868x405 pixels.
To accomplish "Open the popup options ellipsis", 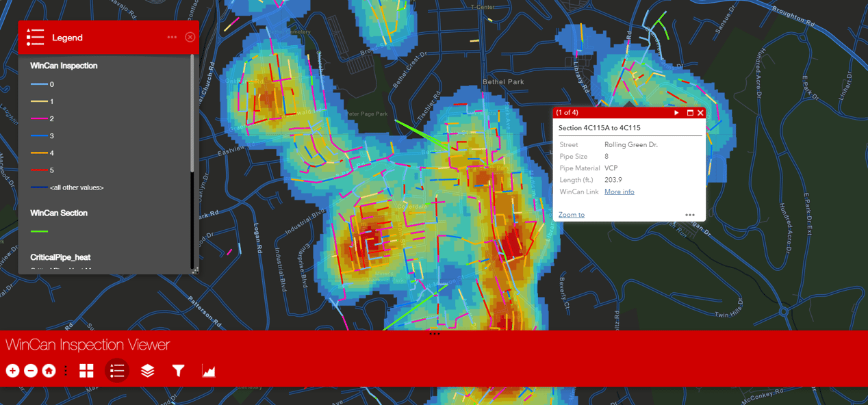I will click(x=690, y=215).
